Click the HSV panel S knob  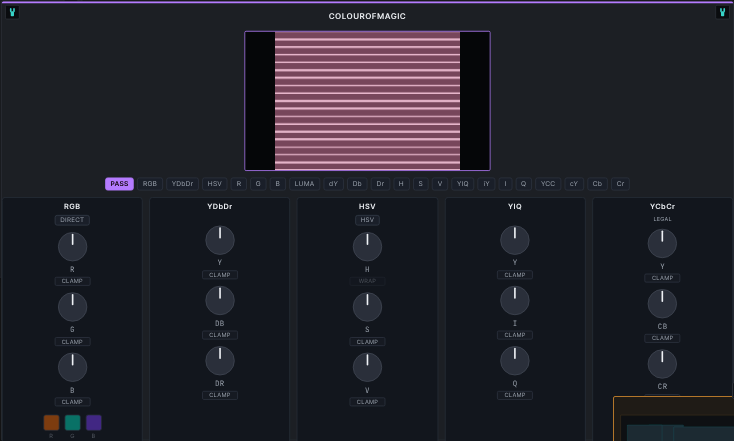(x=367, y=307)
